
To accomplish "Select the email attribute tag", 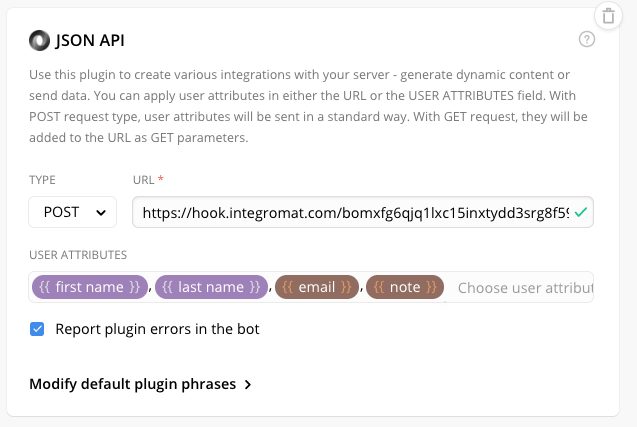I will [317, 287].
